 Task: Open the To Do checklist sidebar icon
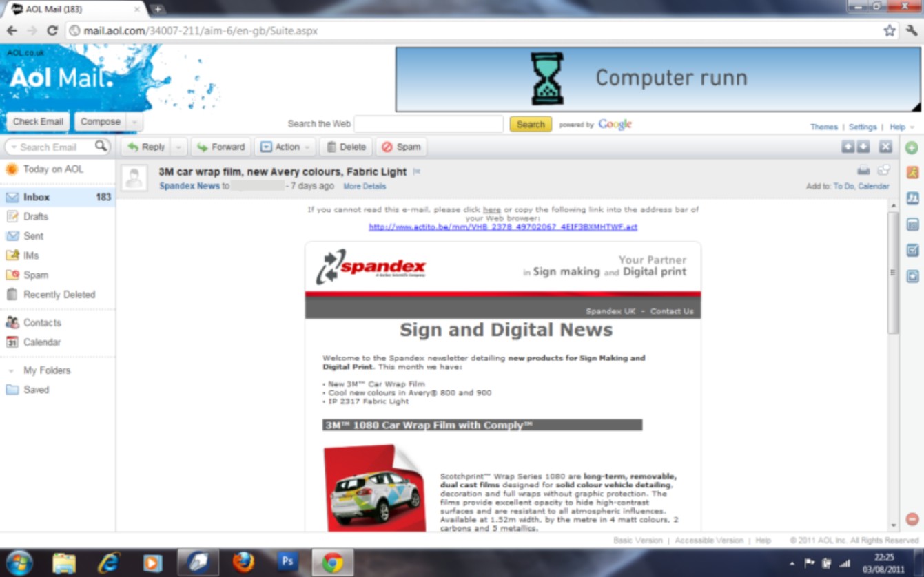tap(912, 251)
